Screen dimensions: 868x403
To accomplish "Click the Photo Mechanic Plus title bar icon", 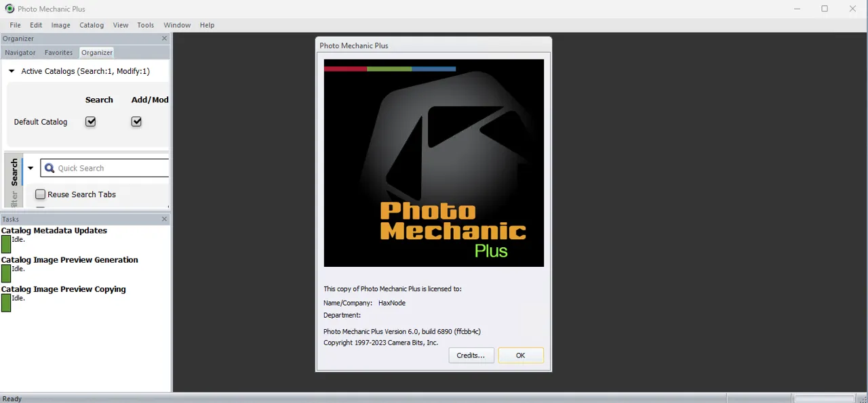I will coord(9,9).
